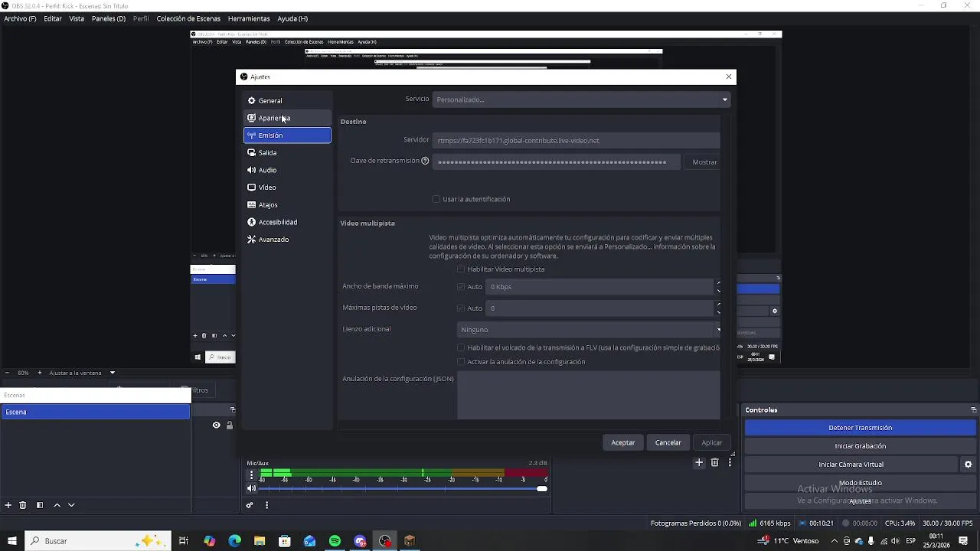Image resolution: width=980 pixels, height=551 pixels.
Task: Click the help icon beside Clave de retransmisión
Action: click(x=425, y=161)
